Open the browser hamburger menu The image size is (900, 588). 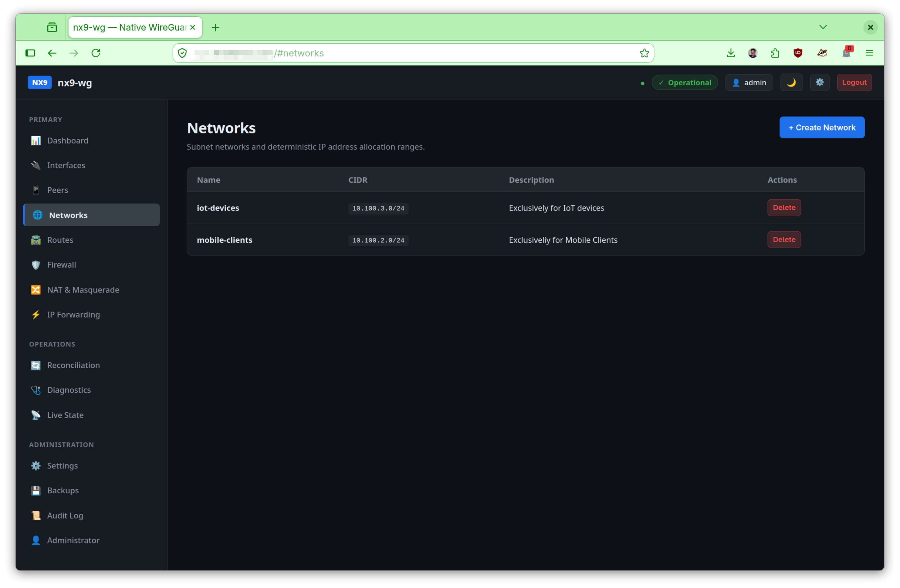869,53
